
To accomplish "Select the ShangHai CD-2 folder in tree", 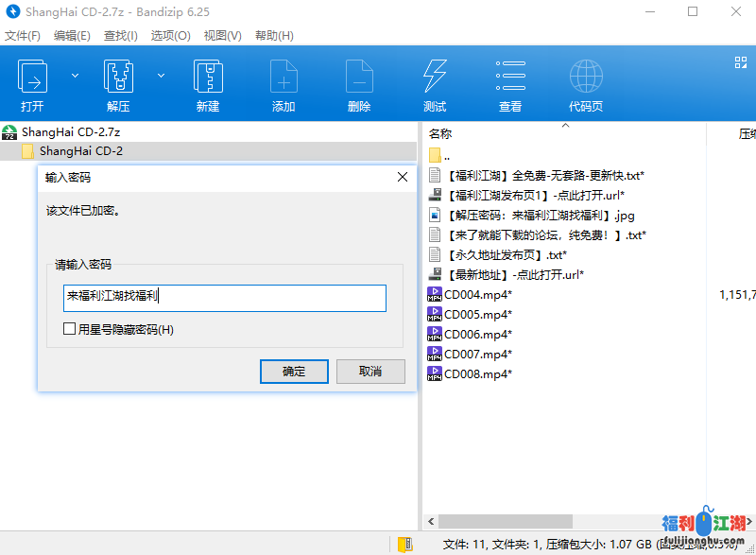I will pyautogui.click(x=80, y=151).
